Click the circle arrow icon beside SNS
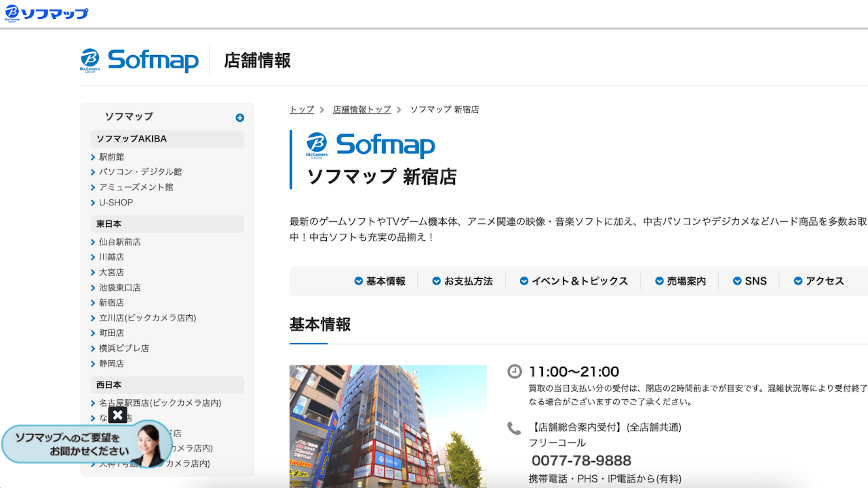The width and height of the screenshot is (868, 488). point(737,281)
